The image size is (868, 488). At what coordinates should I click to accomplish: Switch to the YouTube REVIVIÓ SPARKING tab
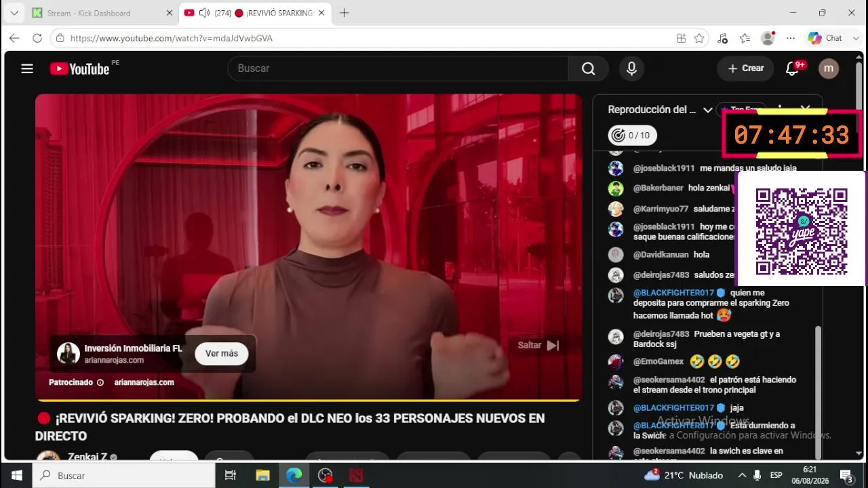[255, 13]
